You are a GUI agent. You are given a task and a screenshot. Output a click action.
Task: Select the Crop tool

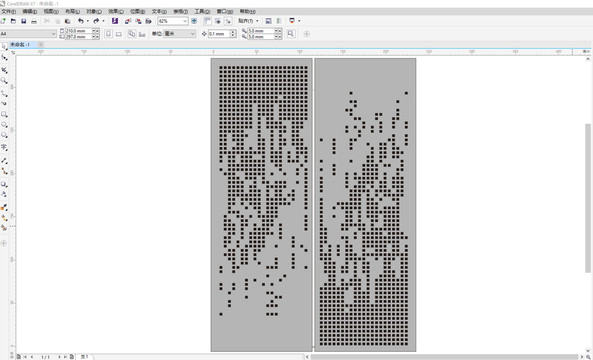4,70
